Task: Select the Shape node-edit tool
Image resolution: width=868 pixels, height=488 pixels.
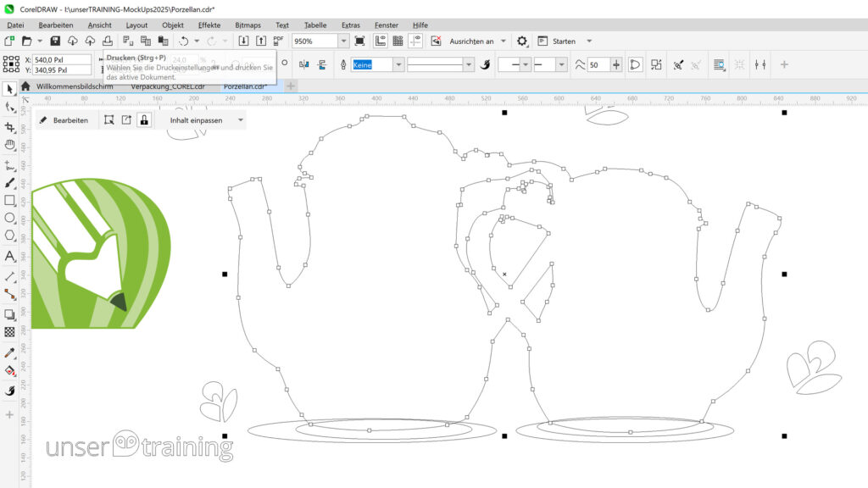Action: point(9,108)
